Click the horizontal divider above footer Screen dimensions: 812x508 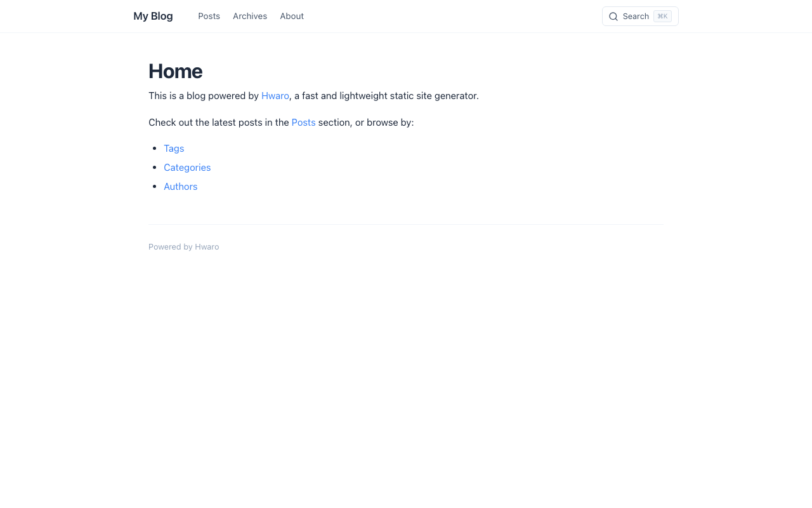point(405,225)
